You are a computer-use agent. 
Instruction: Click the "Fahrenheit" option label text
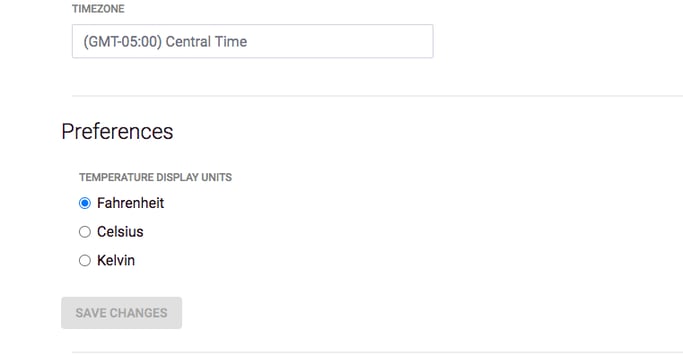click(x=130, y=203)
